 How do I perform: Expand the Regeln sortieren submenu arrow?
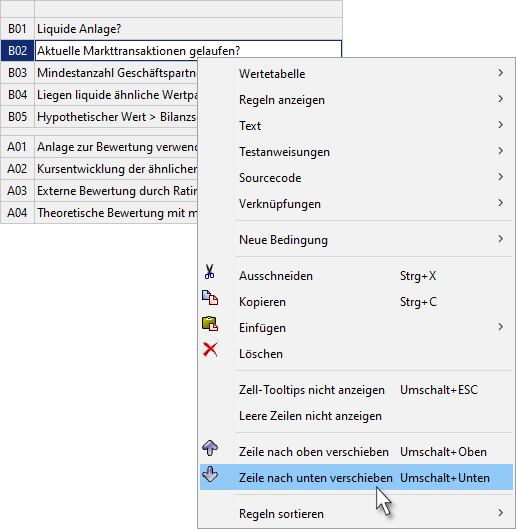[x=501, y=513]
